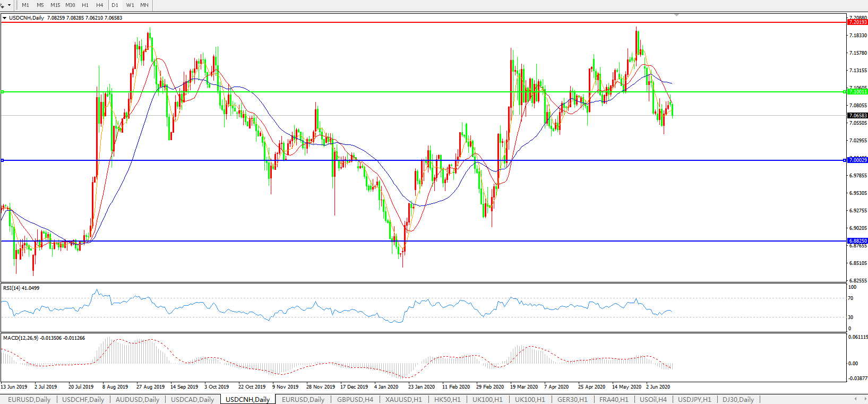Select the M15 timeframe button
This screenshot has width=868, height=404.
click(55, 5)
